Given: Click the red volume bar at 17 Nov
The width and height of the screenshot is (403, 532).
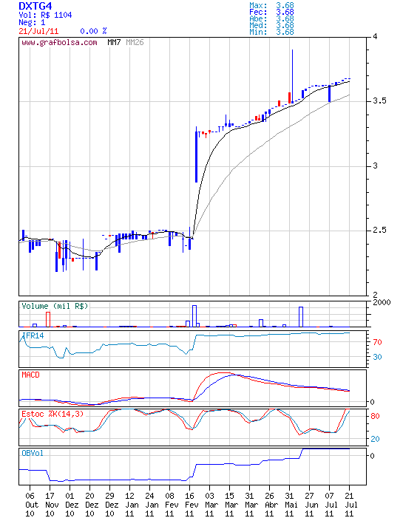Looking at the screenshot, I should tap(48, 319).
